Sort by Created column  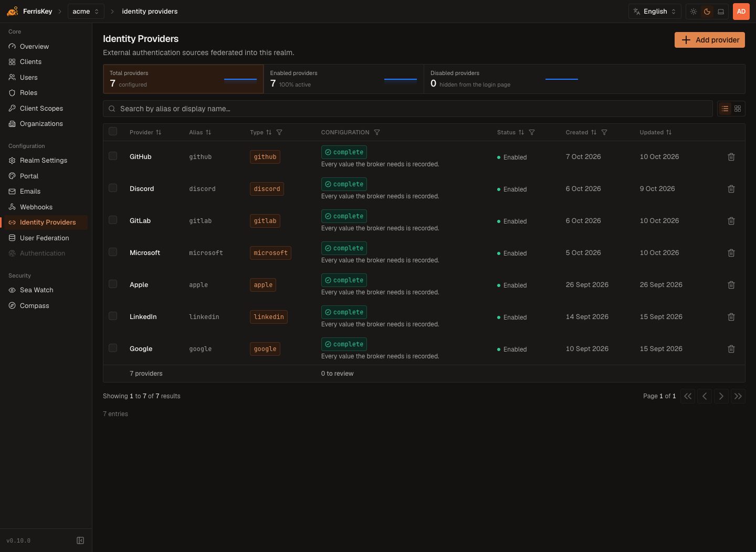pyautogui.click(x=581, y=132)
